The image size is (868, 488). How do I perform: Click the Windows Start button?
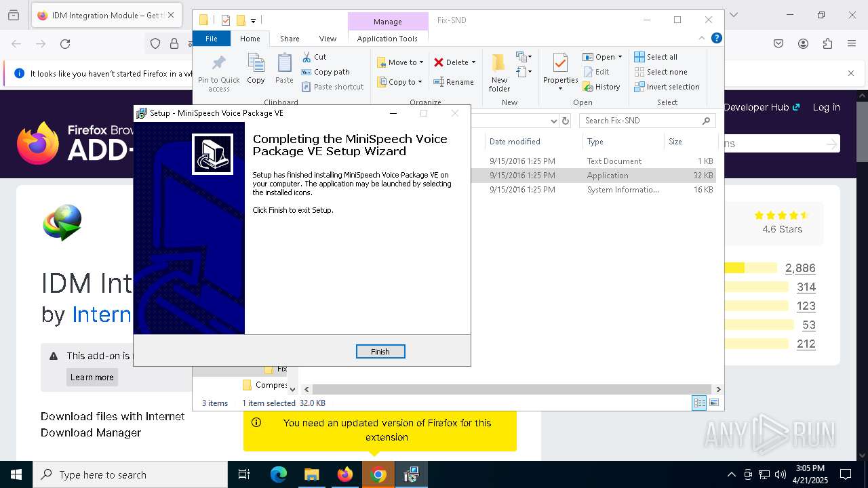pos(16,474)
